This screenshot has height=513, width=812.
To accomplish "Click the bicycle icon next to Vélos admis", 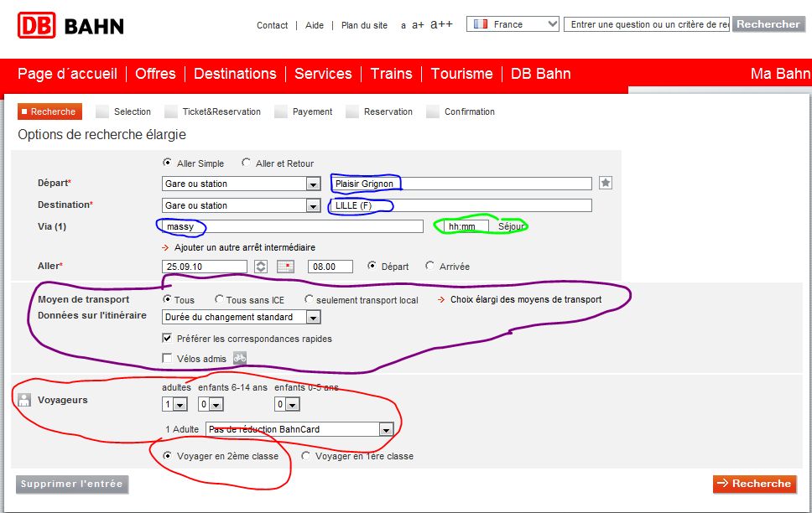I will pyautogui.click(x=240, y=358).
